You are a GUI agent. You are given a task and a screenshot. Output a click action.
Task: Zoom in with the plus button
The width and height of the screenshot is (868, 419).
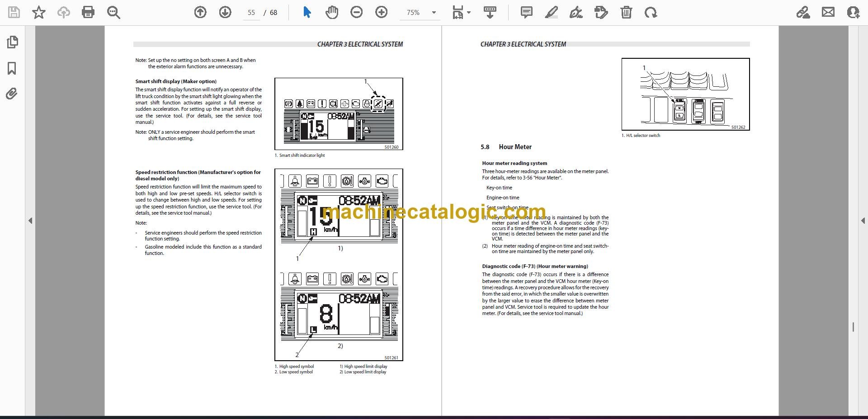pyautogui.click(x=382, y=12)
